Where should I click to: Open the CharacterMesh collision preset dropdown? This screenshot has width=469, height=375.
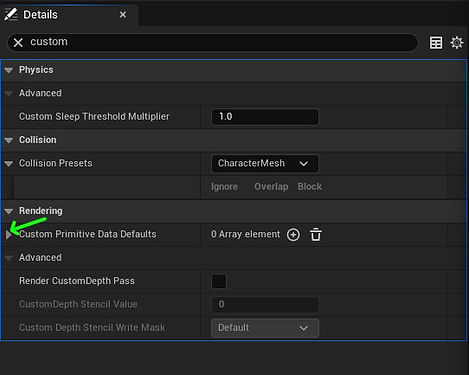coord(265,164)
